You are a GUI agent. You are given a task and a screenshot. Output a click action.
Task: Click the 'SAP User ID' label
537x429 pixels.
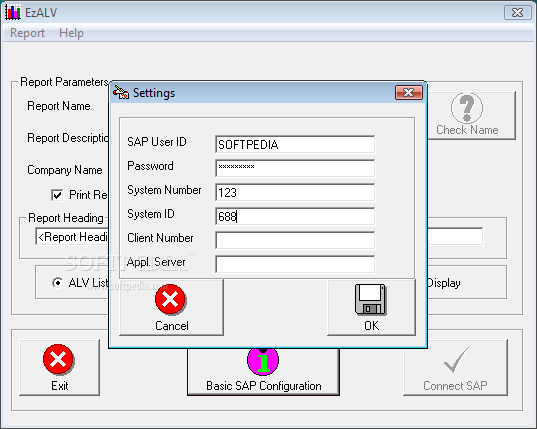(157, 142)
